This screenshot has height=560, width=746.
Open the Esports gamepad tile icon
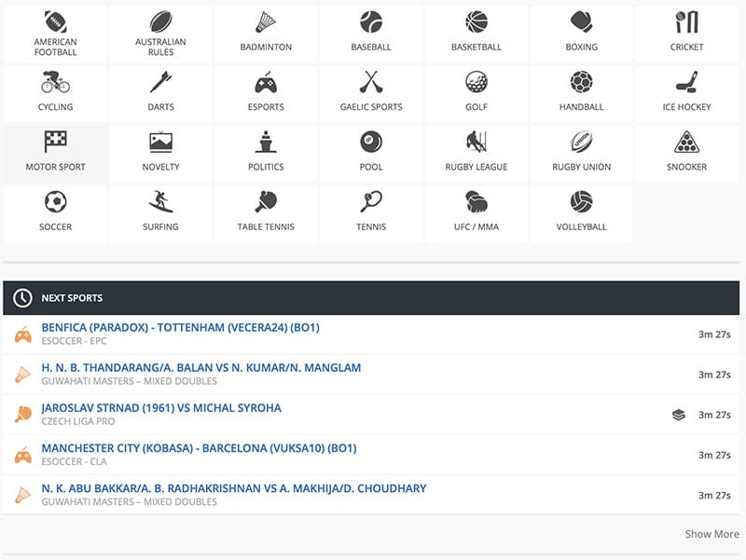coord(266,82)
